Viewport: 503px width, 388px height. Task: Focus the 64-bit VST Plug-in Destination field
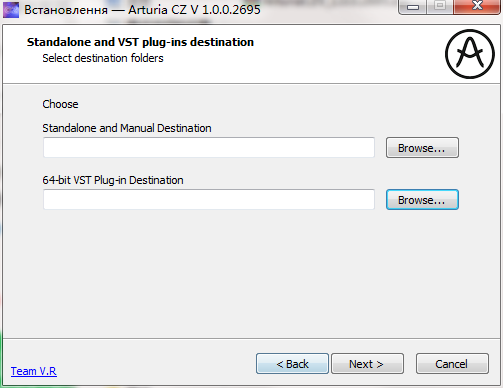tap(209, 199)
